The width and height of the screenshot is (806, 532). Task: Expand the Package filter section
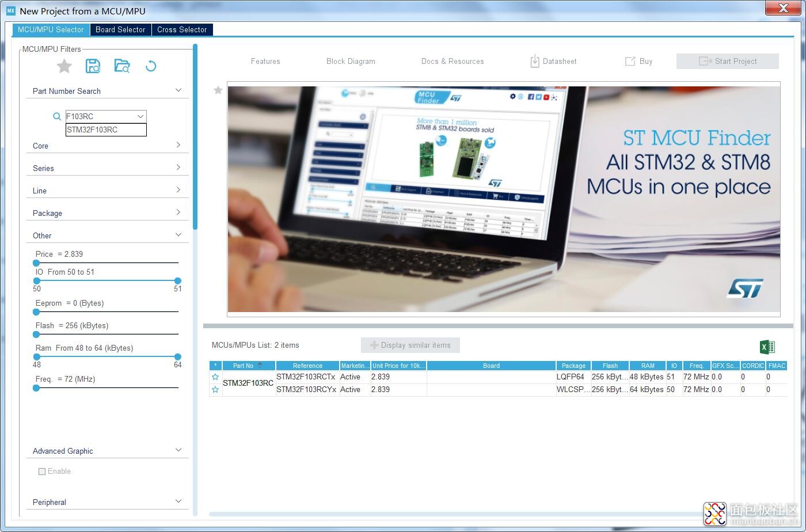pos(178,212)
